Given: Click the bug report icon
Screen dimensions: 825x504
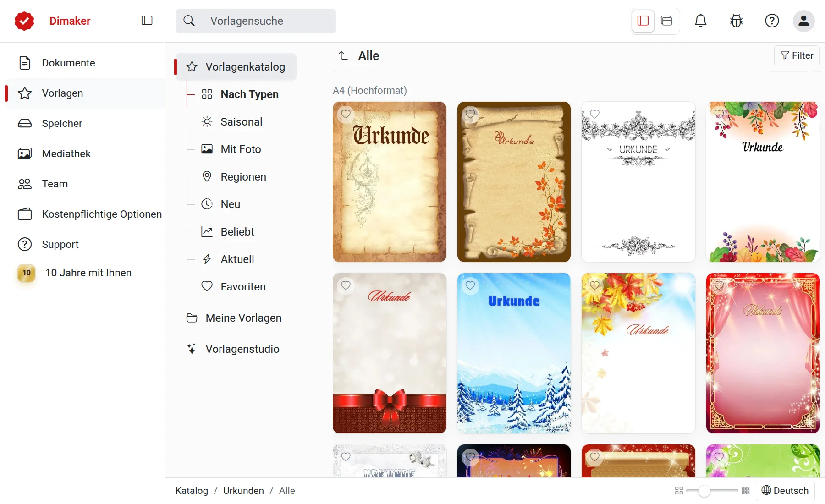Looking at the screenshot, I should (736, 21).
